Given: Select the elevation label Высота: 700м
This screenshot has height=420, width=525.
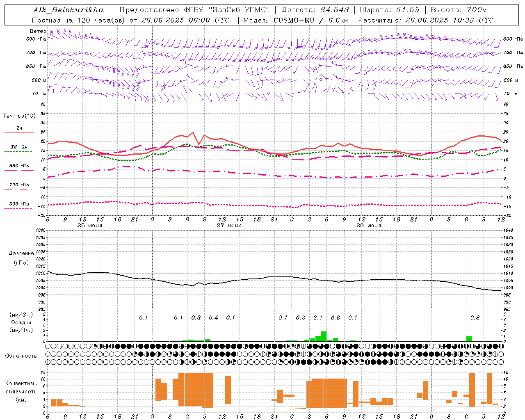Looking at the screenshot, I should (x=458, y=10).
